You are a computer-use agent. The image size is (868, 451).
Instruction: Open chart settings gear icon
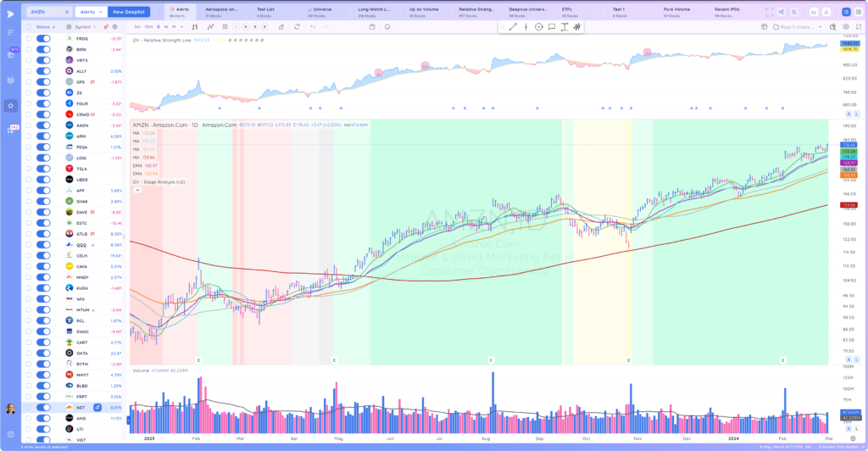point(846,26)
